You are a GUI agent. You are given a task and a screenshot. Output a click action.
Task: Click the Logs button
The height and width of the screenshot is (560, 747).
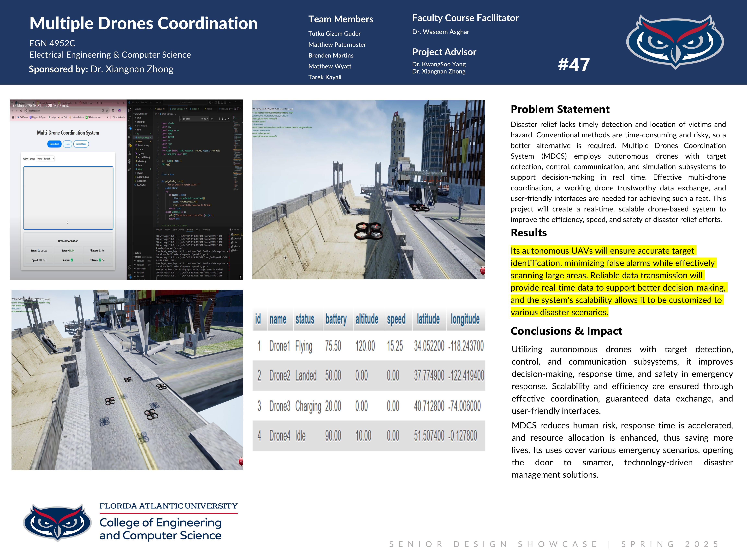(x=68, y=144)
